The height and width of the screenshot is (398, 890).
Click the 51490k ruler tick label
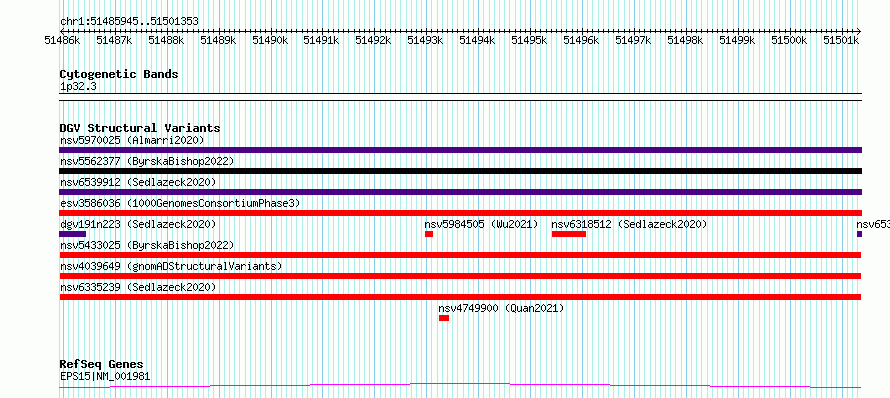(x=270, y=40)
